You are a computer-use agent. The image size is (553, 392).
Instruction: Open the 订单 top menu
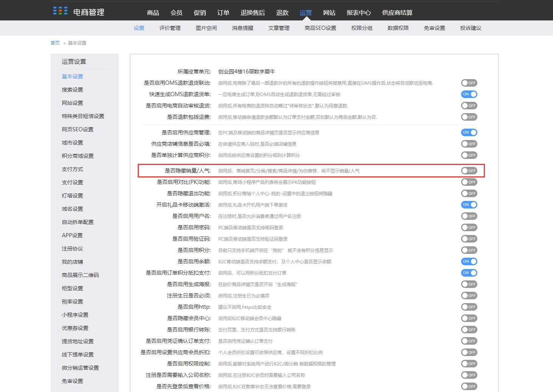(x=223, y=13)
